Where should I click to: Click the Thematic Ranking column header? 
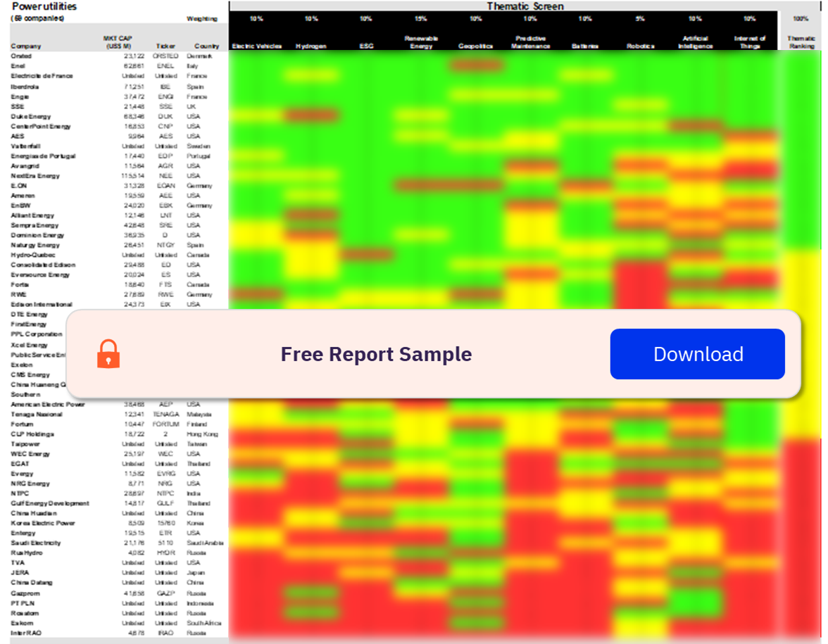801,42
